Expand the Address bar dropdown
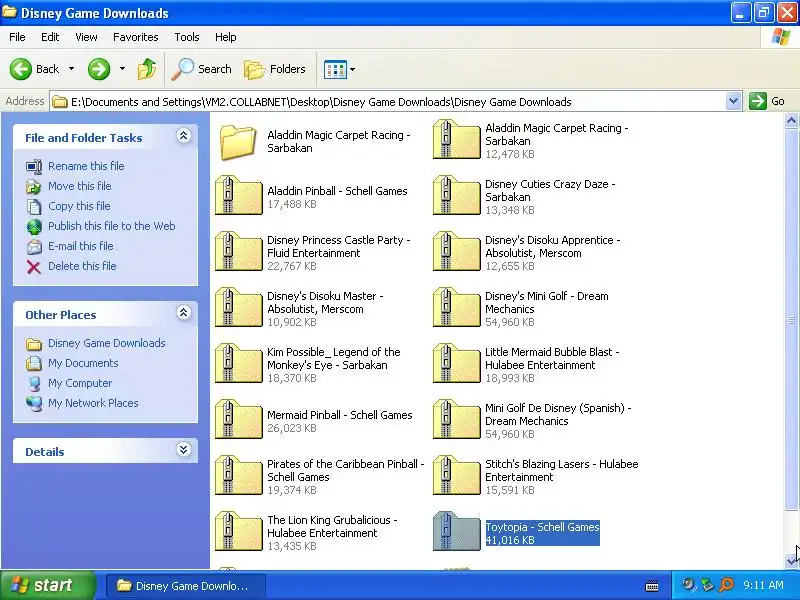 pyautogui.click(x=733, y=102)
